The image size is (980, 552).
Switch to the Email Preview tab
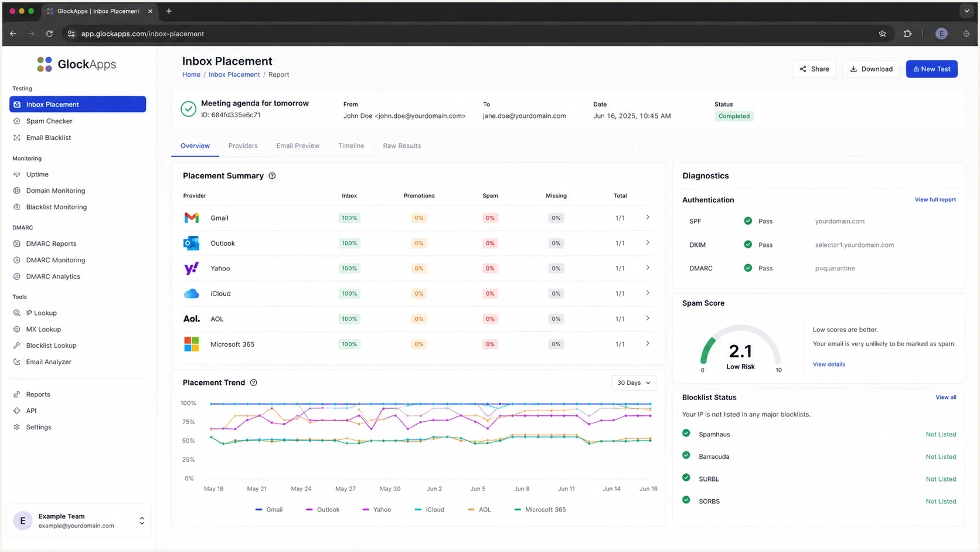298,145
